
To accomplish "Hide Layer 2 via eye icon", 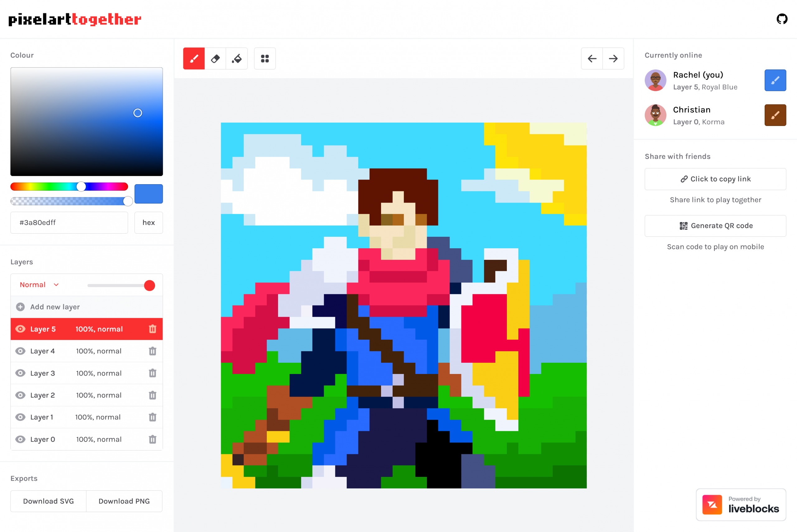I will point(20,395).
